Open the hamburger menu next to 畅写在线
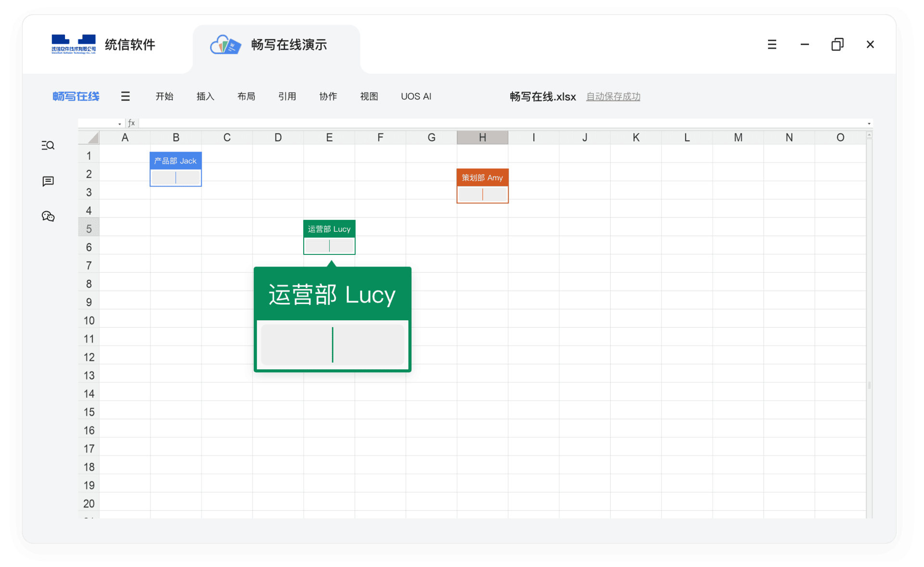The width and height of the screenshot is (924, 567). 125,96
